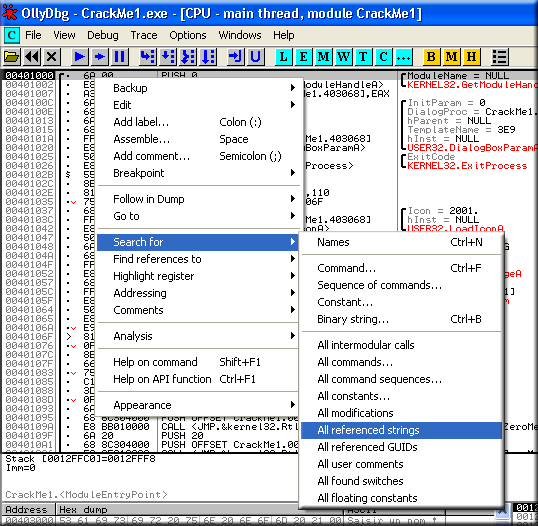Click the Run thread arrow icon
Image resolution: width=538 pixels, height=526 pixels.
point(100,56)
